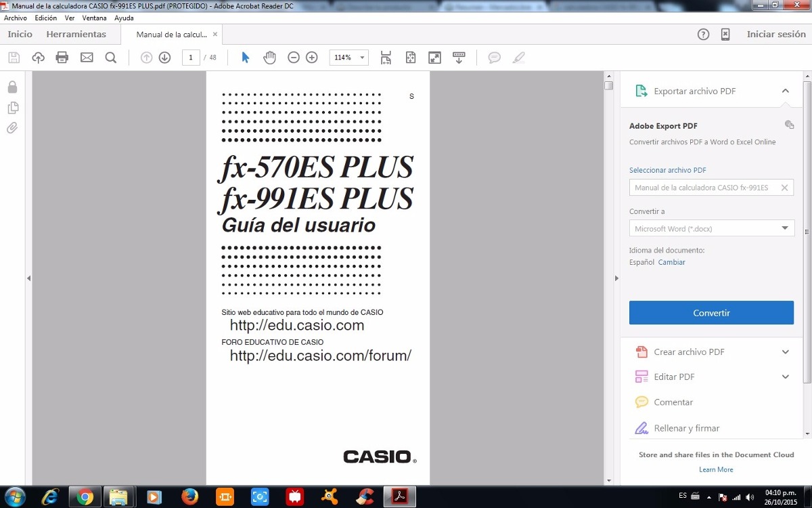Open the Ayuda menu
The image size is (812, 508).
(124, 18)
